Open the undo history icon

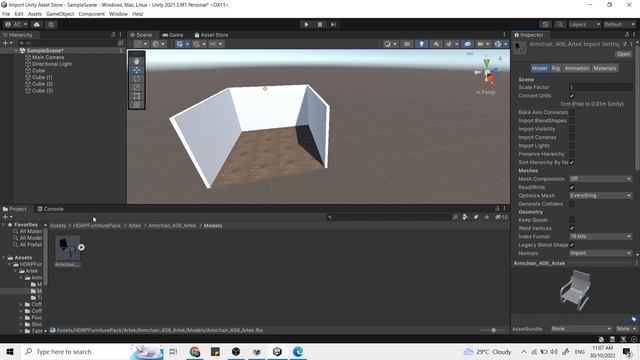pyautogui.click(x=546, y=24)
